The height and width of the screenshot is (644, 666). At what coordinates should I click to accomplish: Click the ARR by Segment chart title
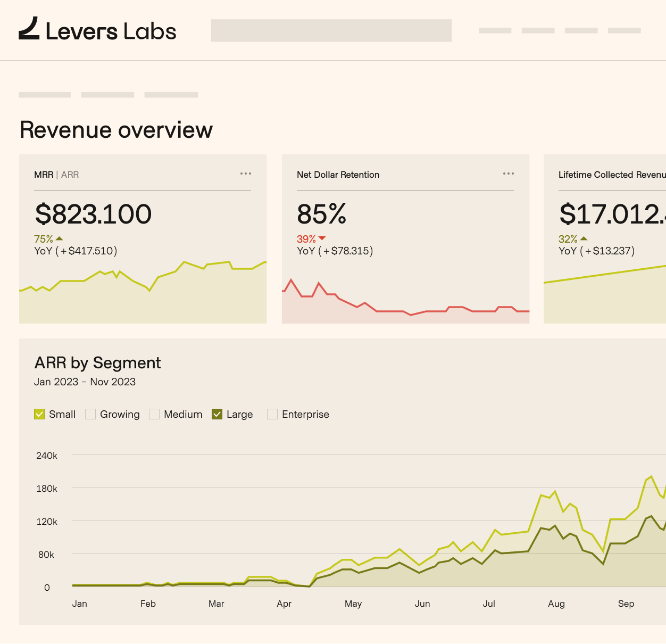(97, 363)
